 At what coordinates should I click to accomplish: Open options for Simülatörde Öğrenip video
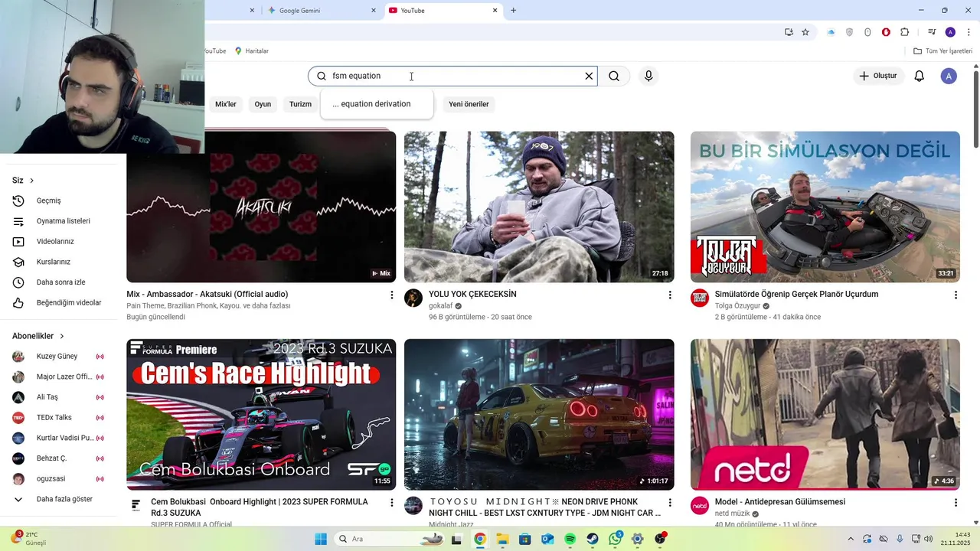click(x=955, y=295)
